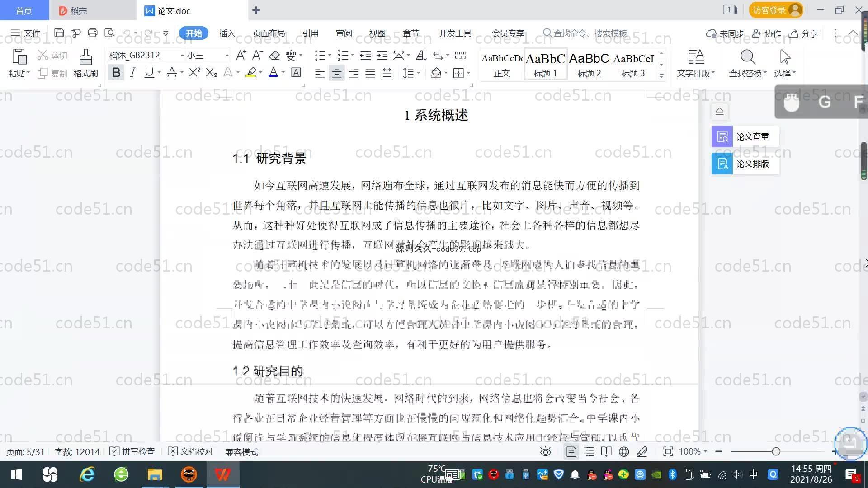Open 论文排版 paper layout tool
This screenshot has width=868, height=488.
coord(745,164)
